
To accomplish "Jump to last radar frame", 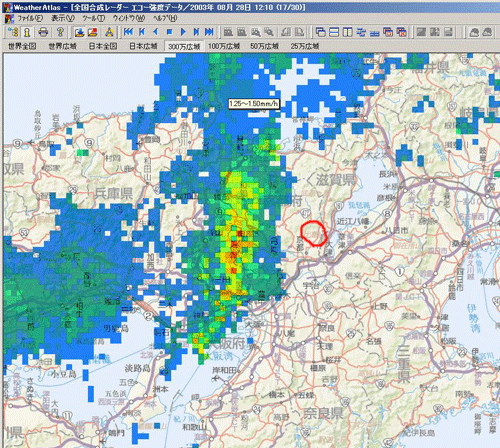I will [209, 32].
